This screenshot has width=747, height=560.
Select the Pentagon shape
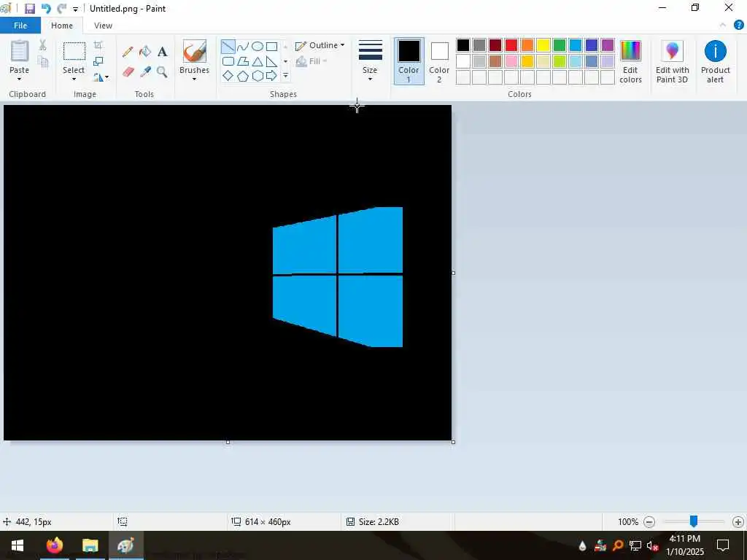tap(243, 76)
